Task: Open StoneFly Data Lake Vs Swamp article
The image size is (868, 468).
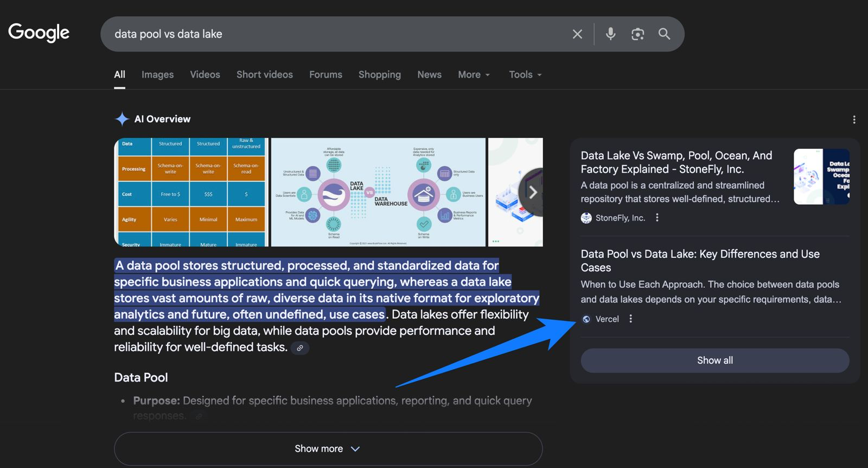Action: coord(676,162)
